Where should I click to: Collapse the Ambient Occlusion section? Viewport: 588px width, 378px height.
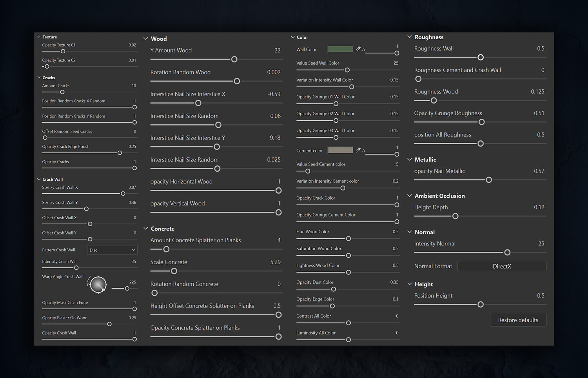click(410, 196)
